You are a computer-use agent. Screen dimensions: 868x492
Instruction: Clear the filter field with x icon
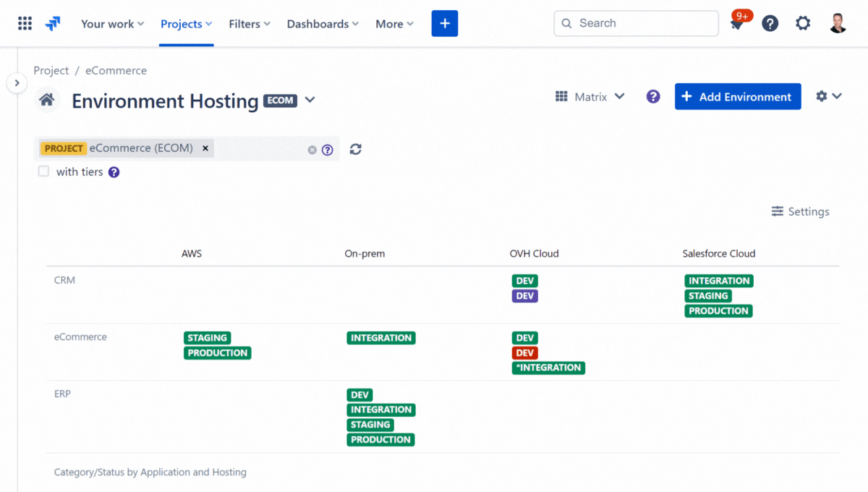click(312, 150)
